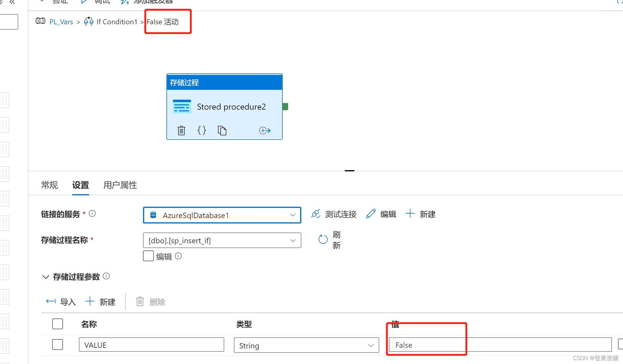
Task: Click 导入 parameter button text
Action: (x=68, y=302)
